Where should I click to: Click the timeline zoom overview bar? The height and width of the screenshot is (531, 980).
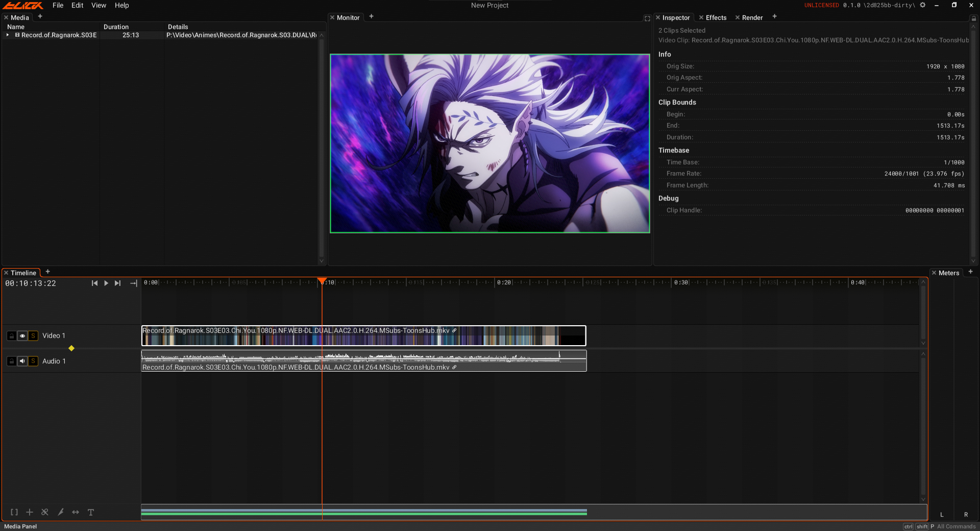click(534, 512)
